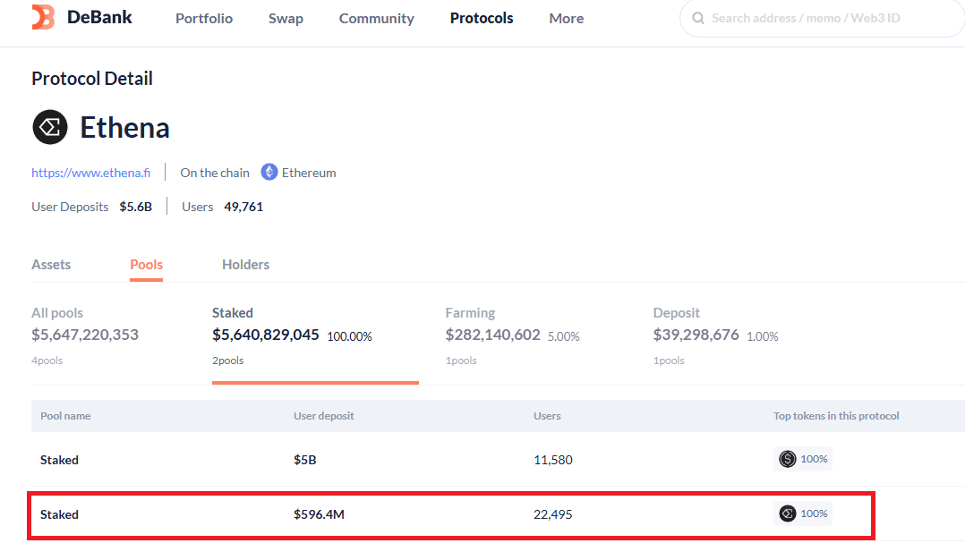Go to the Swap section
Viewport: 965px width, 560px height.
click(286, 18)
